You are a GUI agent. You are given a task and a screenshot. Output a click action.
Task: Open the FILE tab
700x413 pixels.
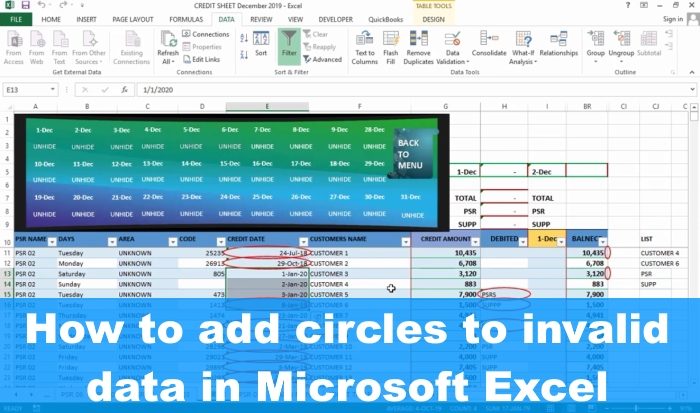16,19
